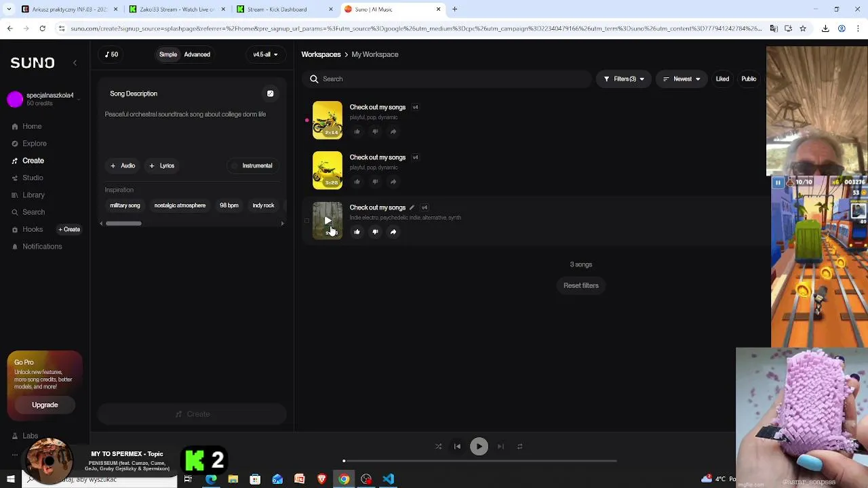Select the '98 bpm' inspiration tag

(229, 205)
